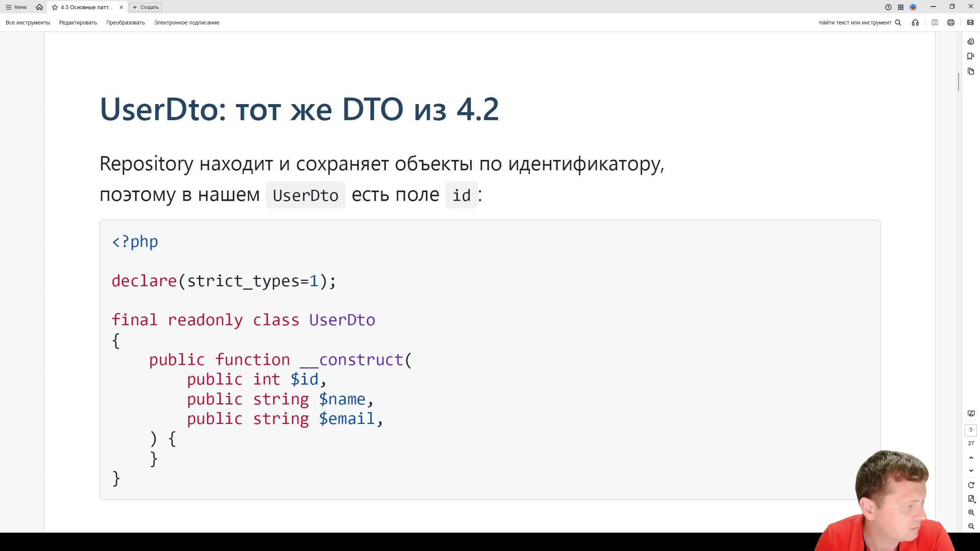Image resolution: width=980 pixels, height=551 pixels.
Task: Click the vertical scrollbar thumb
Action: (959, 82)
